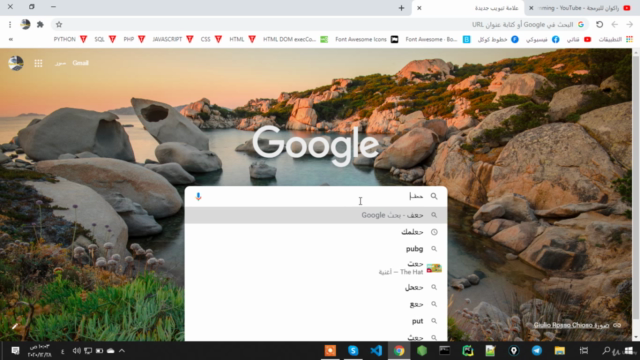Open the Images link beside Gmail
The image size is (640, 360).
tap(60, 63)
